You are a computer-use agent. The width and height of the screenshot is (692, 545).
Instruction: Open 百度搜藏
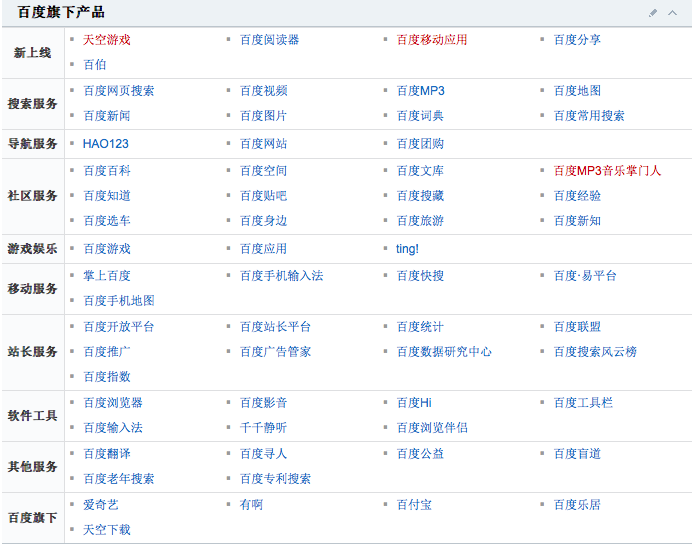pyautogui.click(x=420, y=196)
